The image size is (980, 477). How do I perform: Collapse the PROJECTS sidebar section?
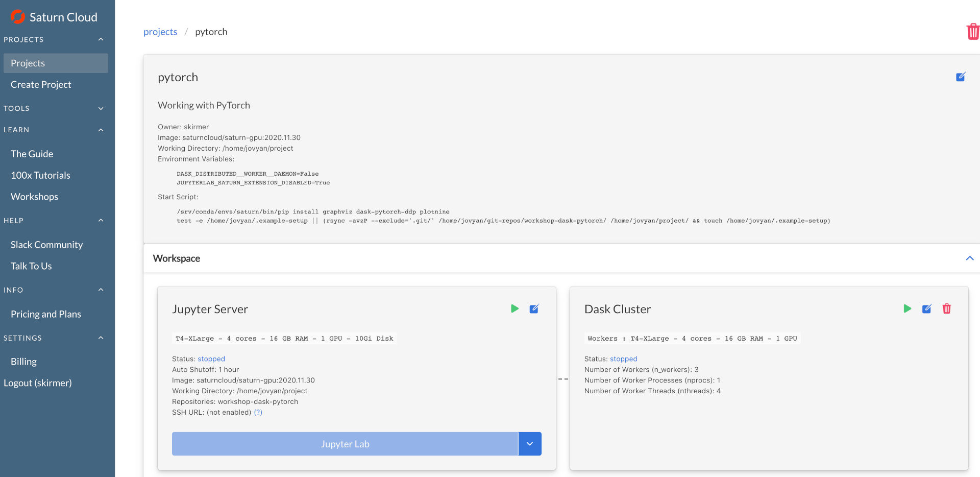(x=101, y=39)
